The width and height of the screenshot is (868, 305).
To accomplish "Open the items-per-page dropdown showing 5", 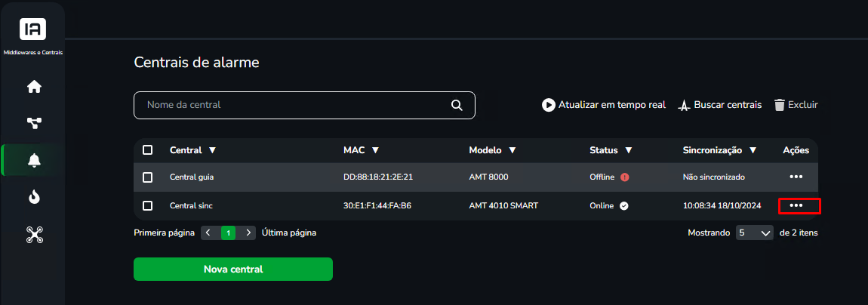I will (755, 233).
